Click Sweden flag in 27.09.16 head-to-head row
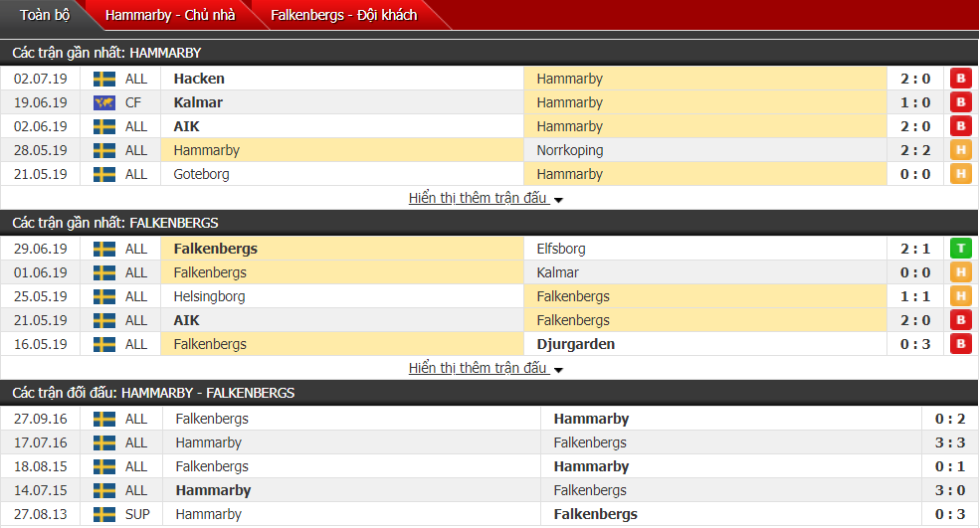The width and height of the screenshot is (980, 528). pyautogui.click(x=104, y=419)
